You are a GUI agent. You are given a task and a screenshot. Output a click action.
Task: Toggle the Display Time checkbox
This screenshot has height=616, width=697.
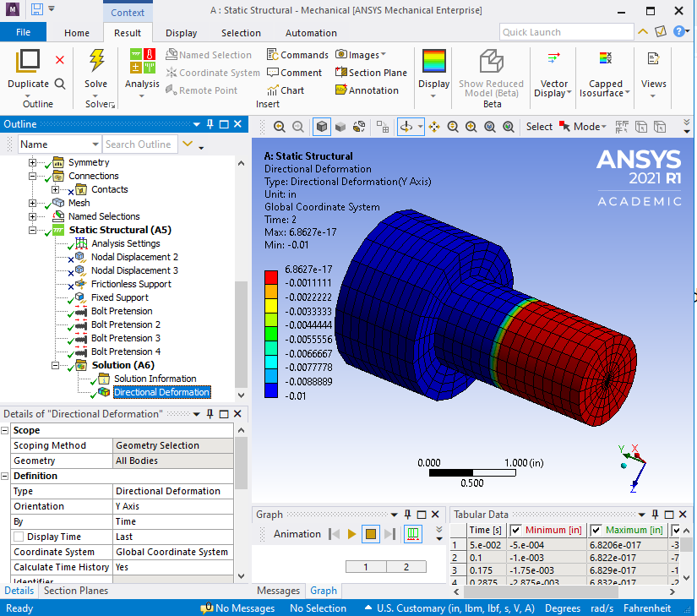coord(18,537)
